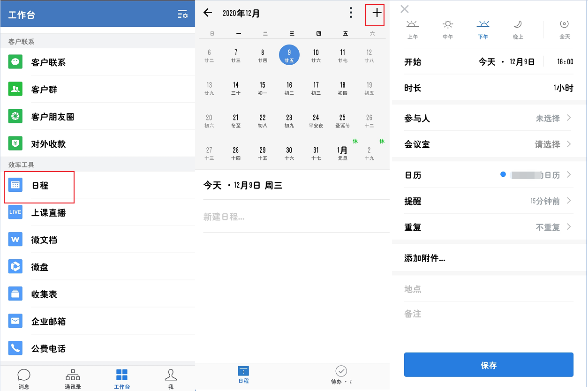Open 微盘 cloud drive
The width and height of the screenshot is (588, 391).
tap(39, 267)
